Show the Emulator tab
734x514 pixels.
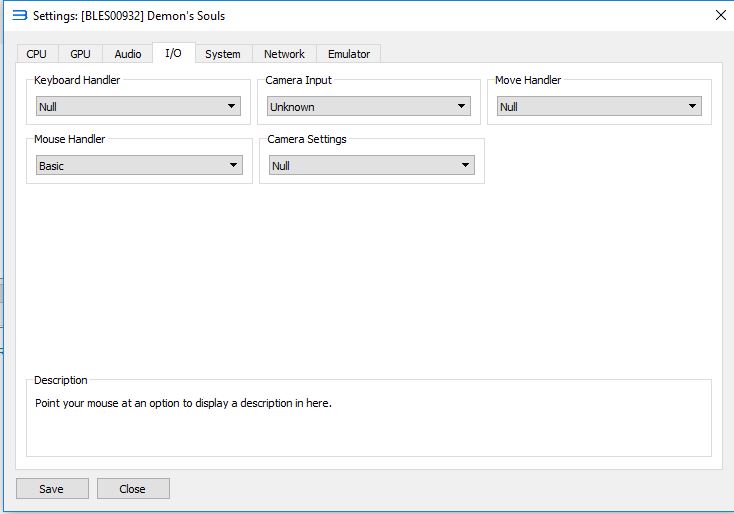tap(349, 54)
